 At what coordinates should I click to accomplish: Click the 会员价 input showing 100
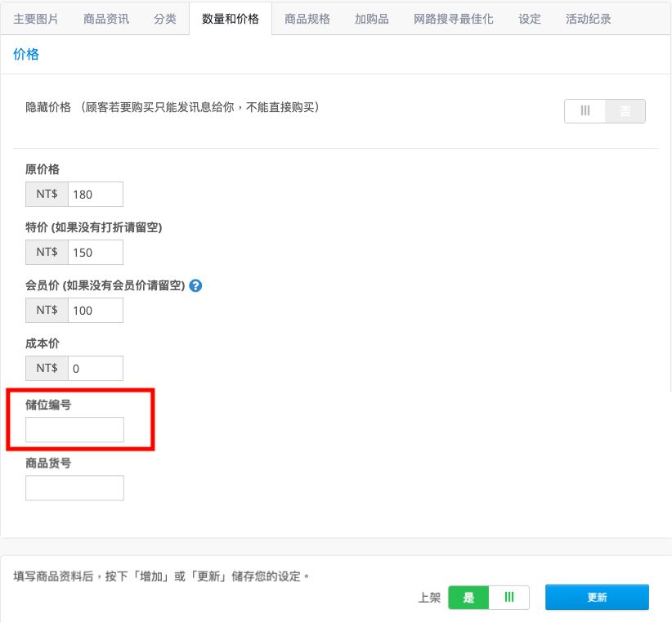[x=95, y=310]
